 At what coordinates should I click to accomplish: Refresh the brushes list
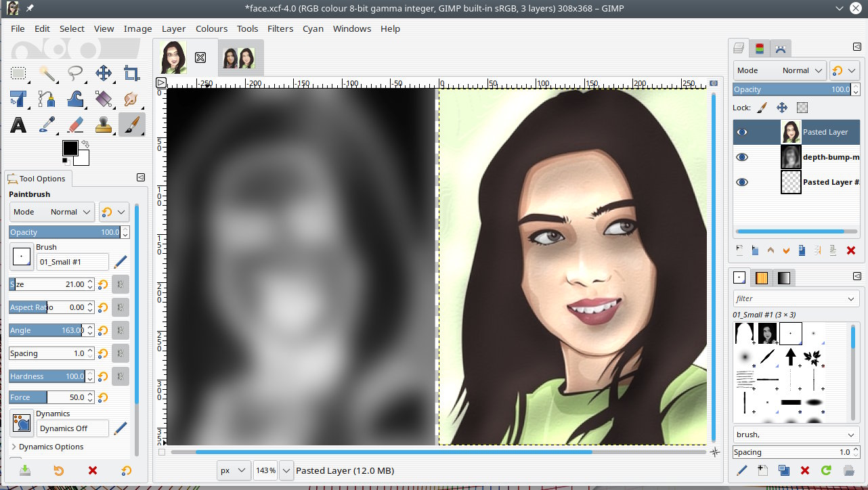point(826,470)
